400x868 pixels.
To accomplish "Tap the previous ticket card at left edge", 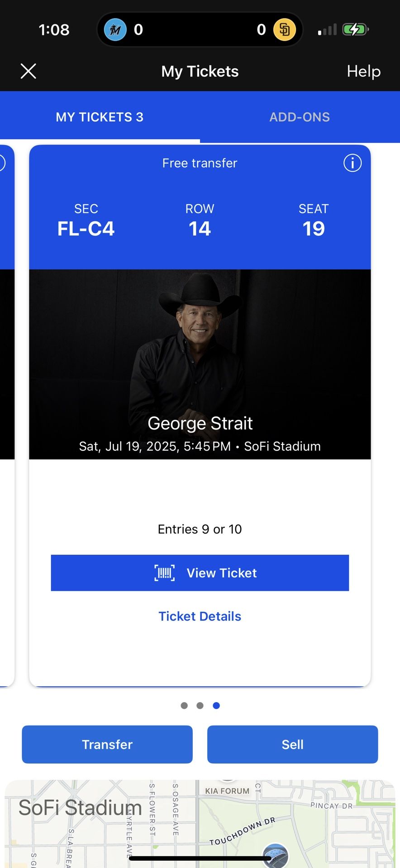I will (6, 407).
